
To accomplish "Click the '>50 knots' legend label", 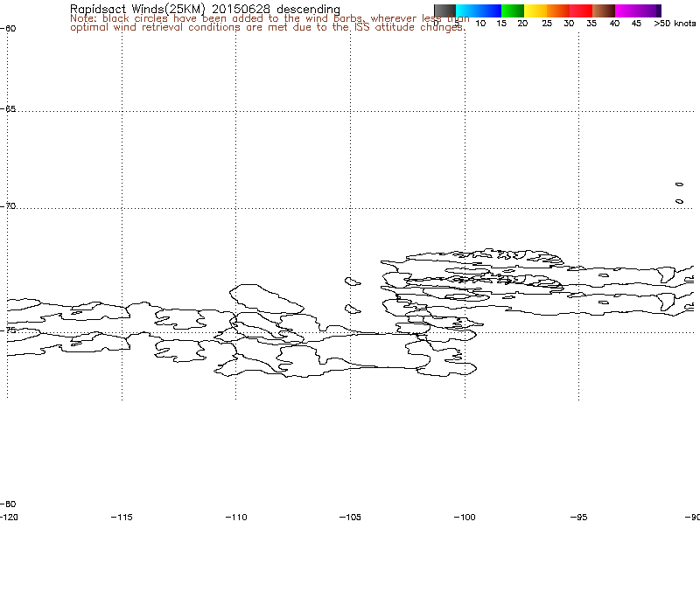I will [x=675, y=24].
